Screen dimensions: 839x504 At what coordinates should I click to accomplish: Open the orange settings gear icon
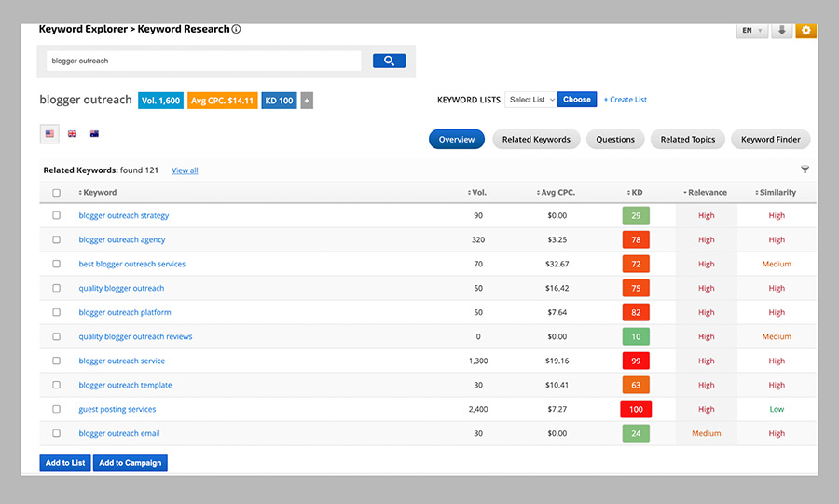(x=805, y=30)
